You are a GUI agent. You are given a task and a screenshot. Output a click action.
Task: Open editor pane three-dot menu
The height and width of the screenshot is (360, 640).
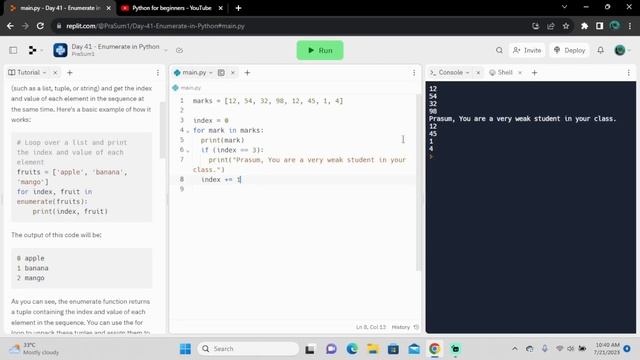click(414, 73)
